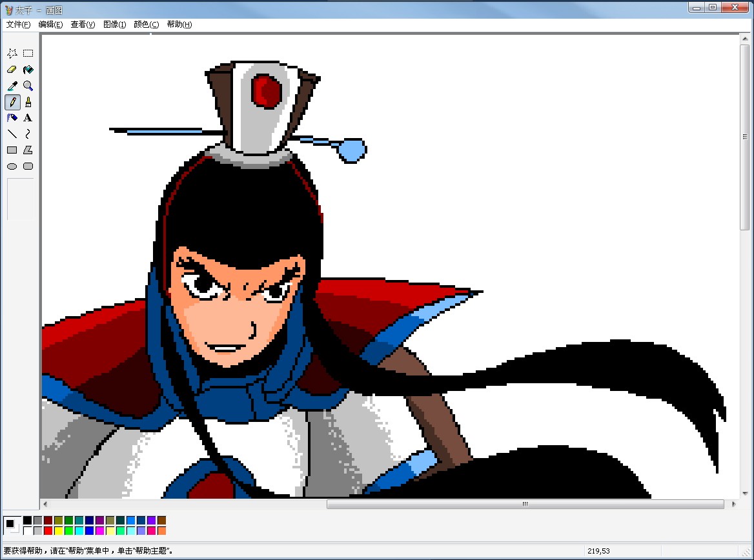
Task: Select the rectangular Select tool
Action: tap(28, 54)
